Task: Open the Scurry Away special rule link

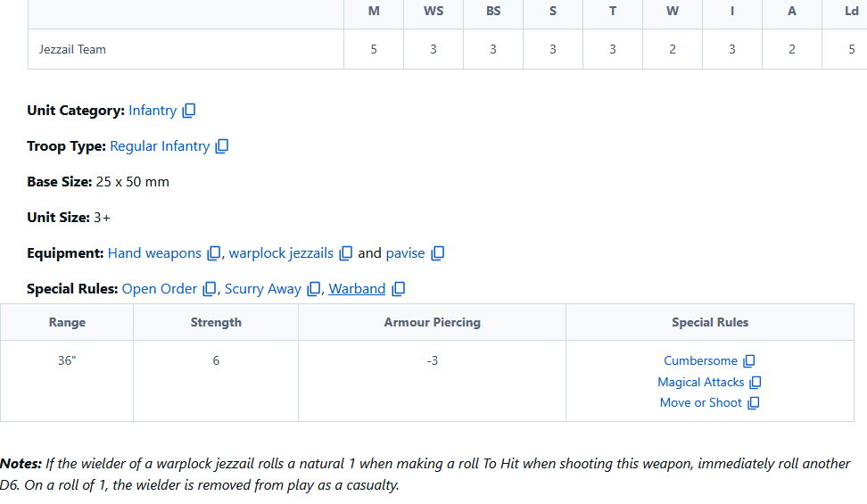Action: pyautogui.click(x=262, y=289)
